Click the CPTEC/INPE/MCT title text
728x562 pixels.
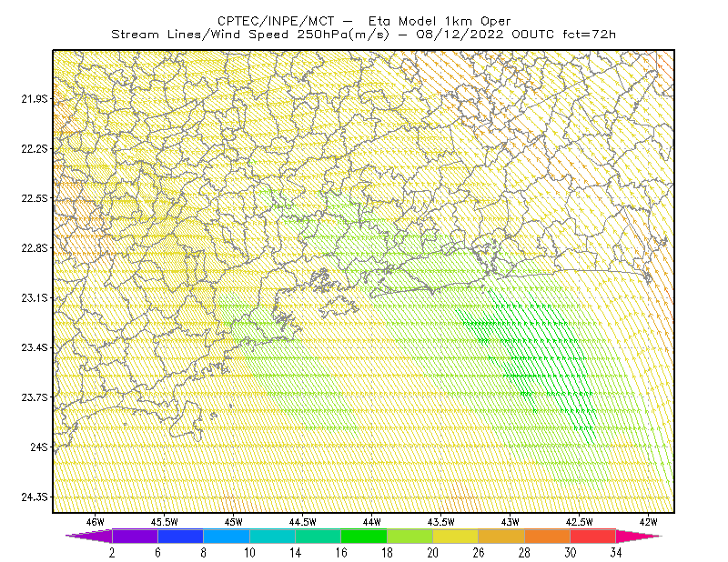pos(276,21)
